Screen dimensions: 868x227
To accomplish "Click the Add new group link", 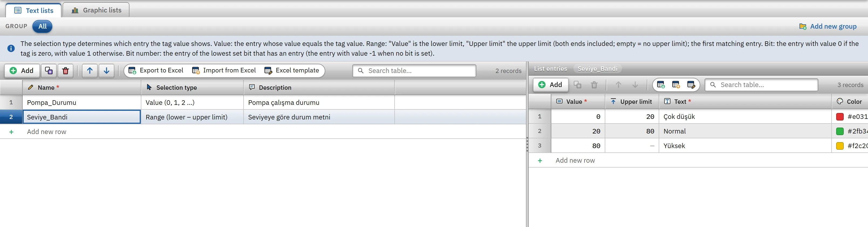I will click(828, 26).
